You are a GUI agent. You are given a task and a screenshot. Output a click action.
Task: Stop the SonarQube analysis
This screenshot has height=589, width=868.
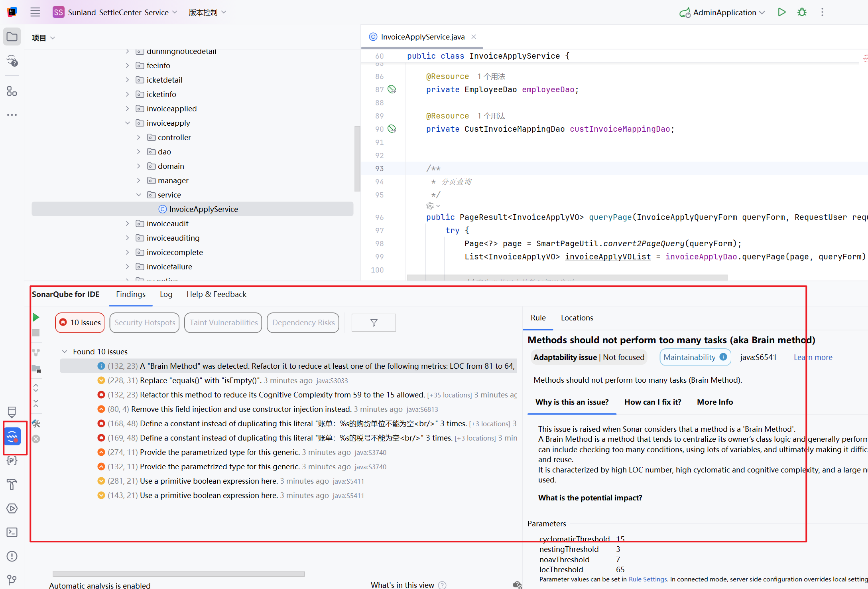pyautogui.click(x=36, y=332)
